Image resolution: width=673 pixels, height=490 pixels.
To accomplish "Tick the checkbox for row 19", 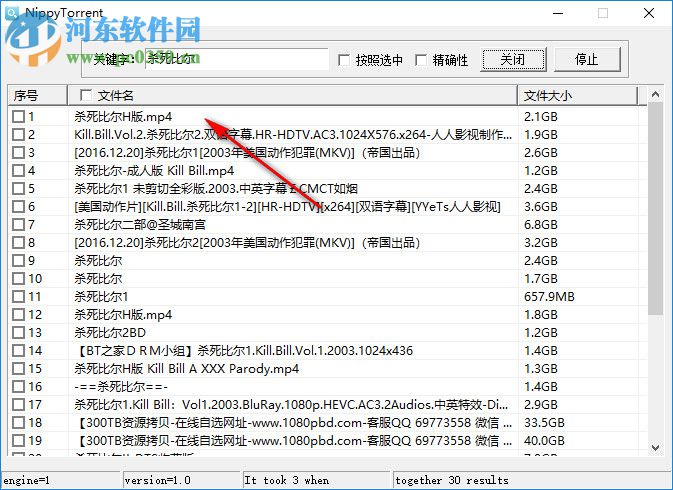I will tap(18, 441).
